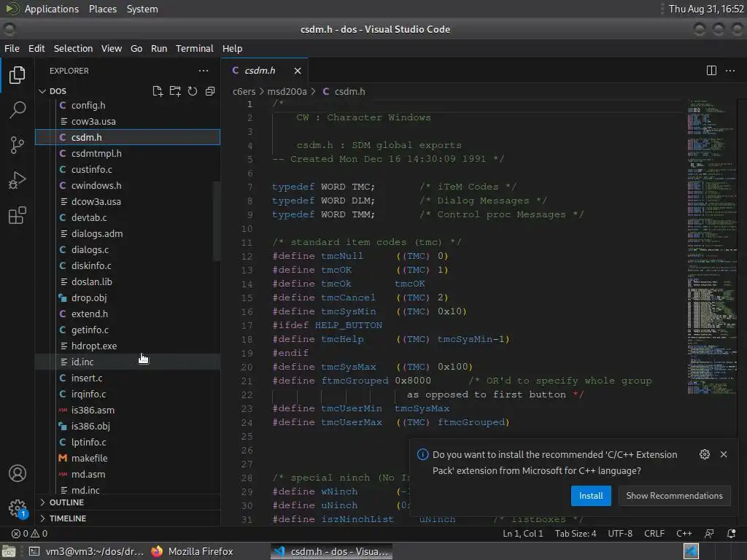This screenshot has width=747, height=560.
Task: Click the clock Thu Aug 31, 16:52
Action: (x=706, y=9)
